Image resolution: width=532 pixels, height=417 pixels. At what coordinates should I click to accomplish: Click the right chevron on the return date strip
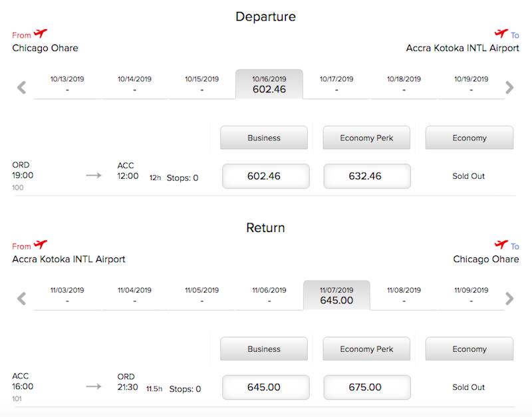tap(510, 298)
